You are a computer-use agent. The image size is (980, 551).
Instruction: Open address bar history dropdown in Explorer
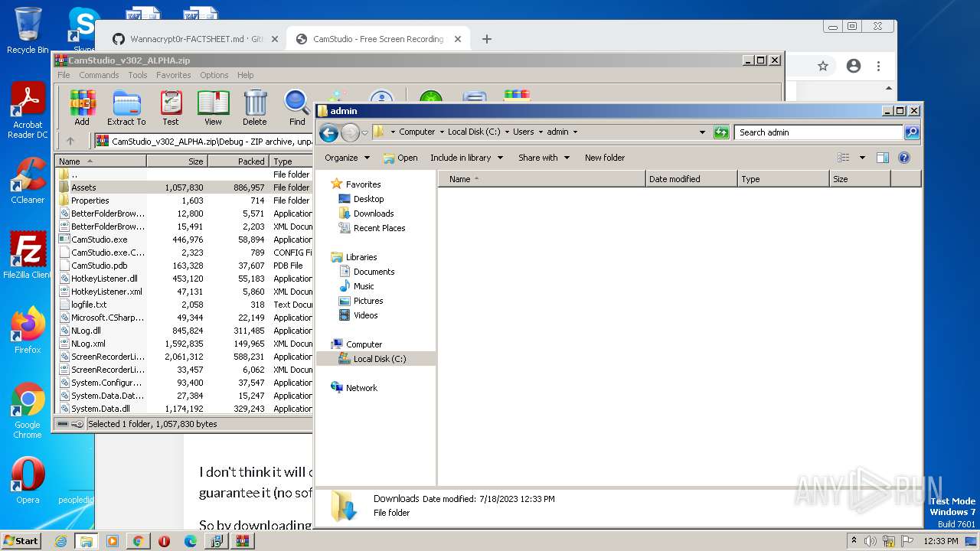[702, 132]
